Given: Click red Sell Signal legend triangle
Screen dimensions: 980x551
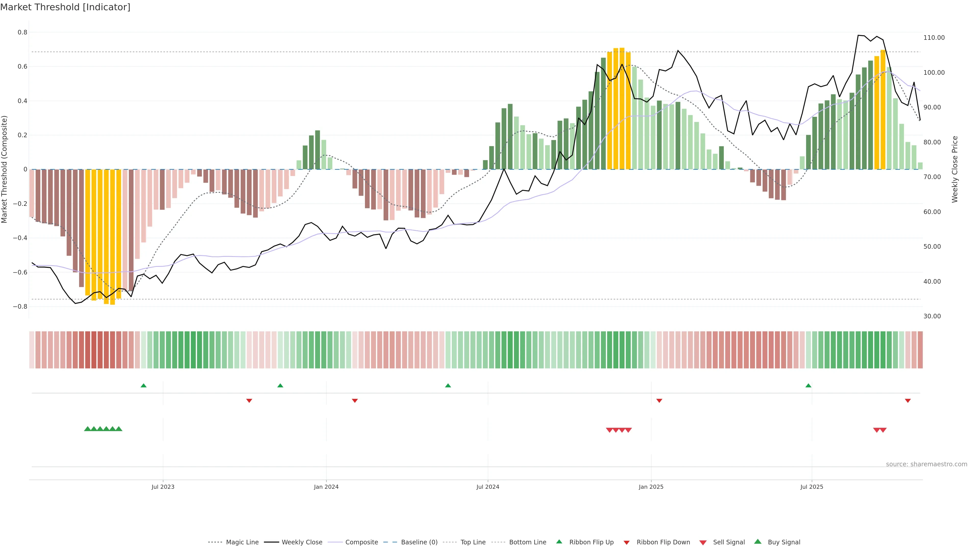Looking at the screenshot, I should (703, 542).
